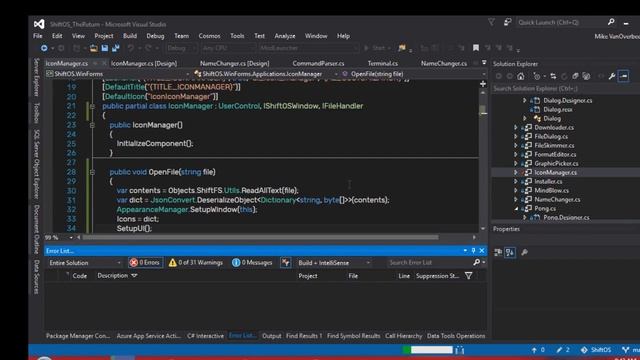
Task: Click the Property Pages wrench in Properties
Action: 524,253
